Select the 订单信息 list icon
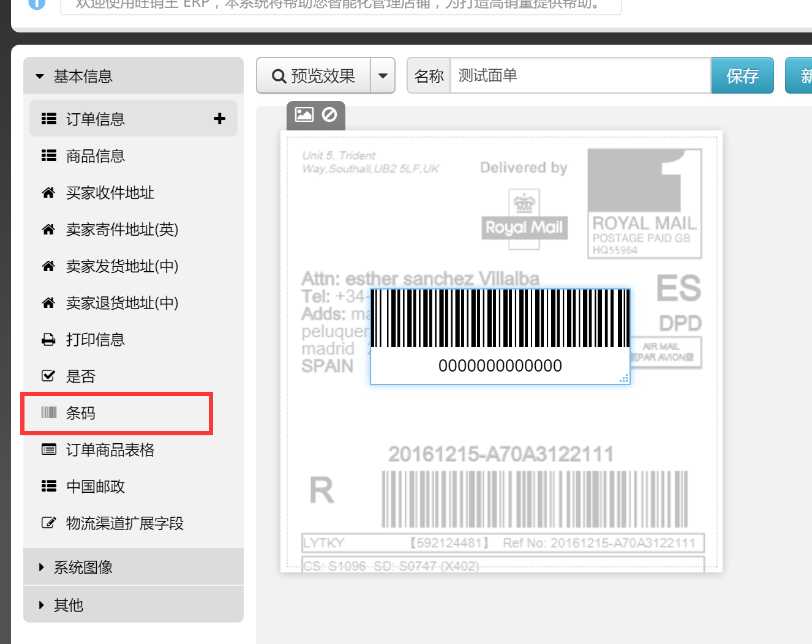The image size is (812, 644). [49, 119]
